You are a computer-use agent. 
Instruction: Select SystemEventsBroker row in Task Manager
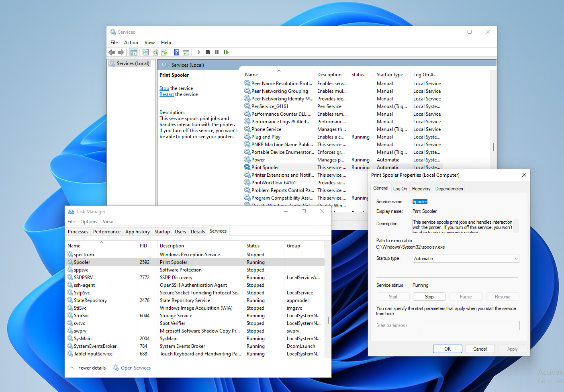pos(195,346)
